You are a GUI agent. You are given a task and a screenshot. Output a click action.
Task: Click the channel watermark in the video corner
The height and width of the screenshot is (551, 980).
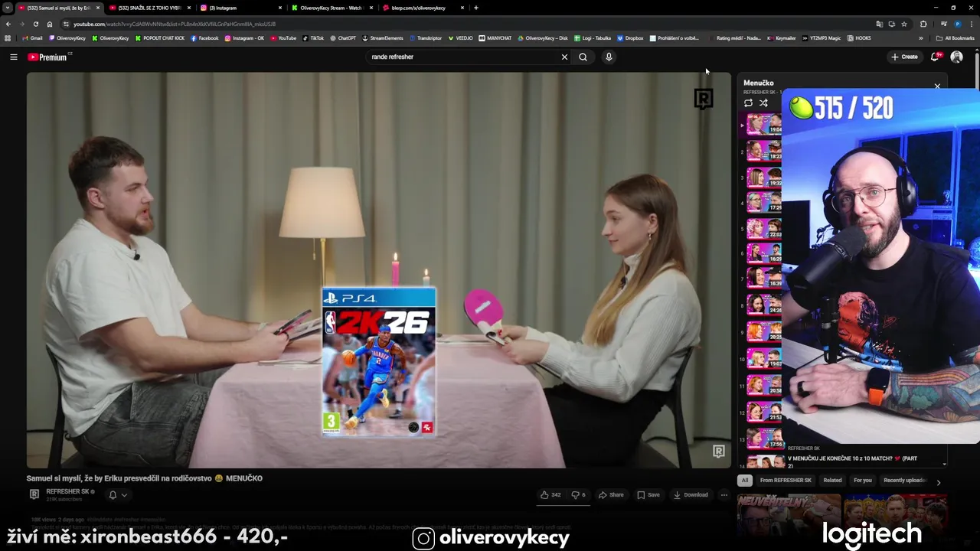pos(718,452)
